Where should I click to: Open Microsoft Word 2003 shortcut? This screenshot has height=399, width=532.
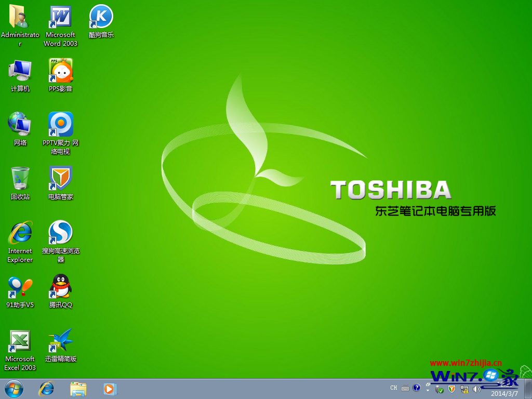60,18
